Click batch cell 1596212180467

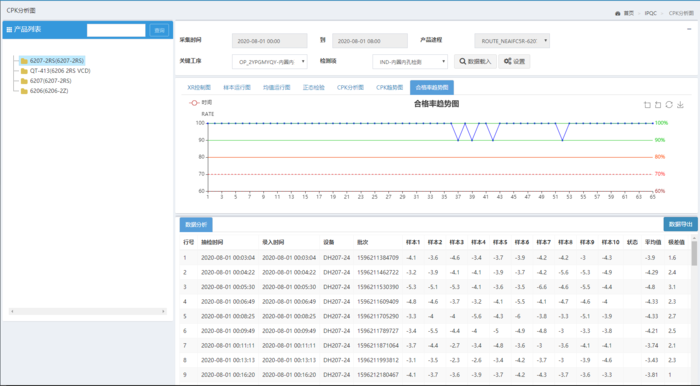378,375
